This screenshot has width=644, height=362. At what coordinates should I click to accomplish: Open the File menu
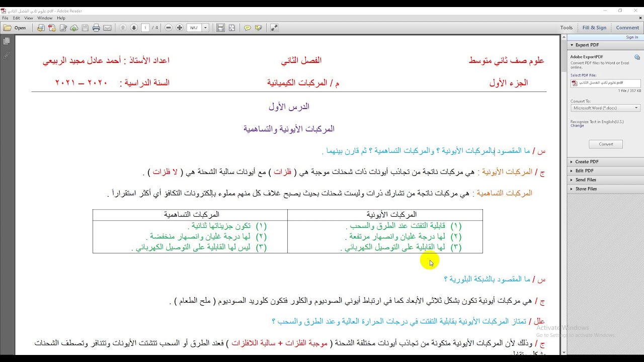[x=5, y=18]
